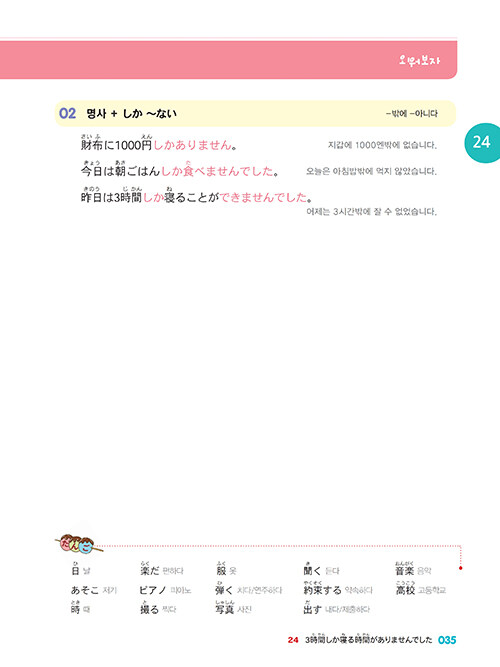This screenshot has height=667, width=500.
Task: Click the dango skewer vocabulary icon
Action: [x=79, y=544]
